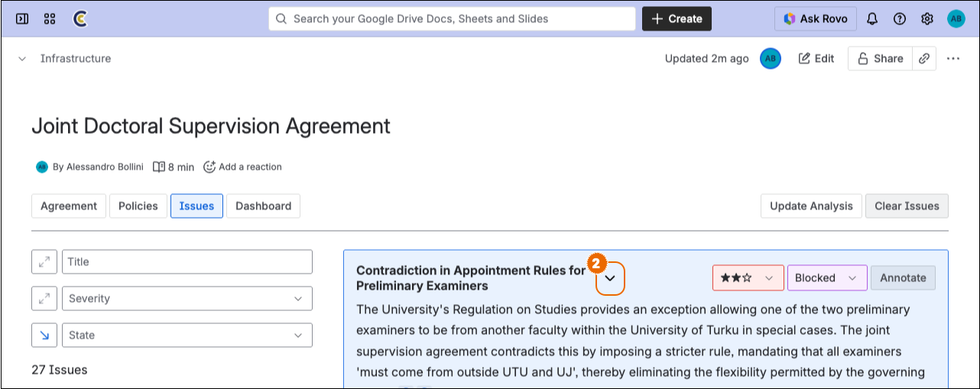Click the Update Analysis button
Image resolution: width=980 pixels, height=389 pixels.
[811, 206]
